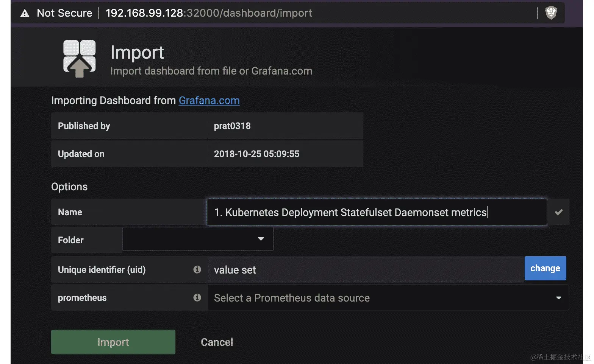Click the browser address bar URL

coord(209,13)
